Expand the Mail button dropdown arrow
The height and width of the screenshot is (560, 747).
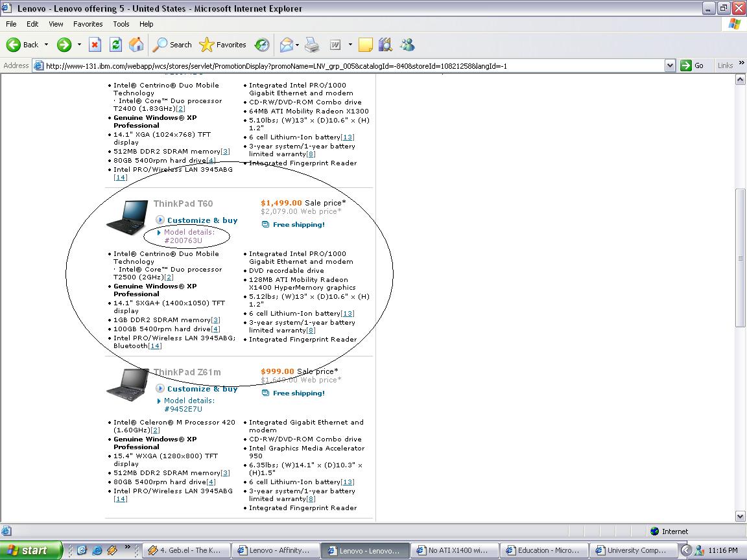click(297, 45)
